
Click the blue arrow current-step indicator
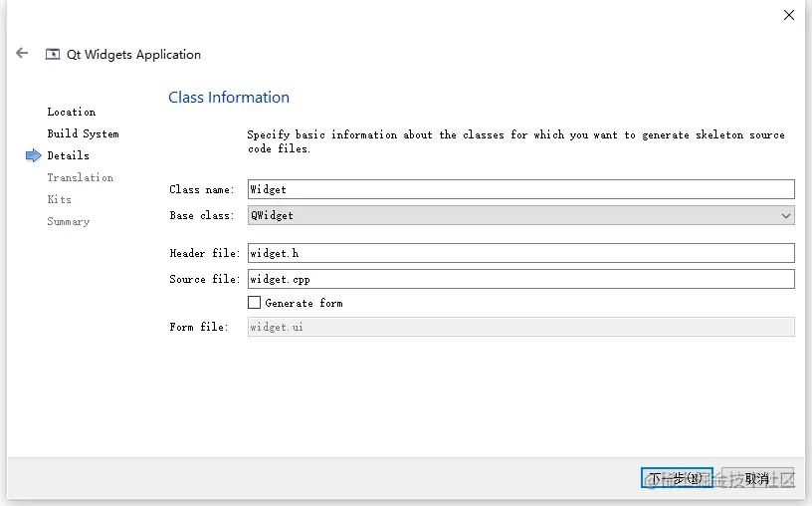point(33,155)
